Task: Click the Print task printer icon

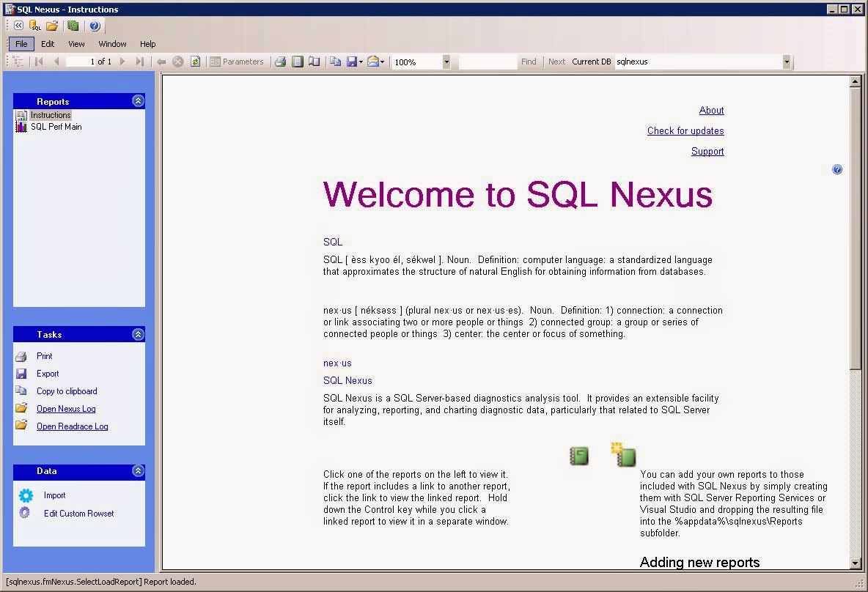Action: pyautogui.click(x=21, y=356)
